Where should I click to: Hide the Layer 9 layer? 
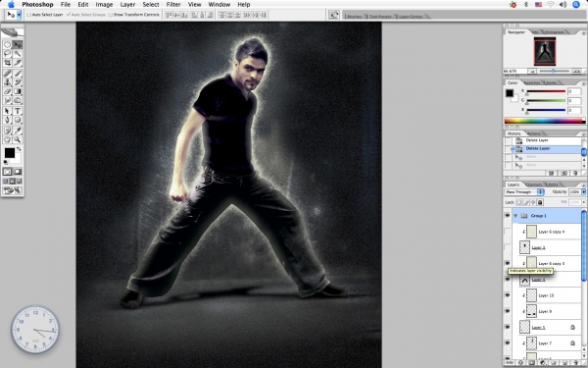(507, 311)
